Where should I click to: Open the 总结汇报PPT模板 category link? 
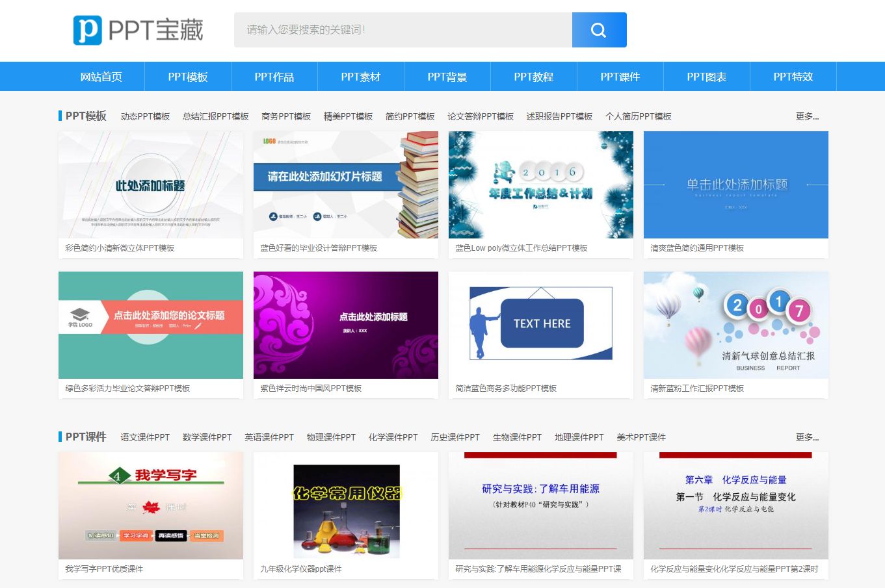click(x=216, y=116)
